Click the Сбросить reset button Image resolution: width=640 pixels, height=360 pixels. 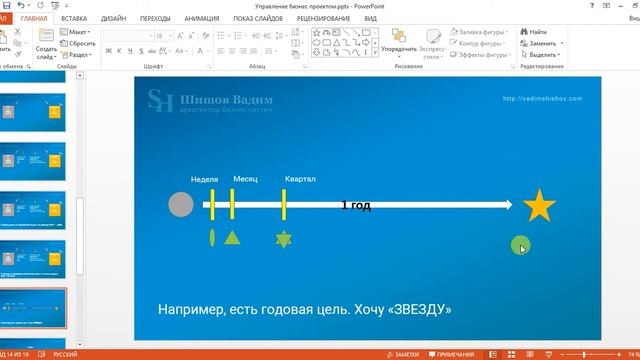coord(78,43)
